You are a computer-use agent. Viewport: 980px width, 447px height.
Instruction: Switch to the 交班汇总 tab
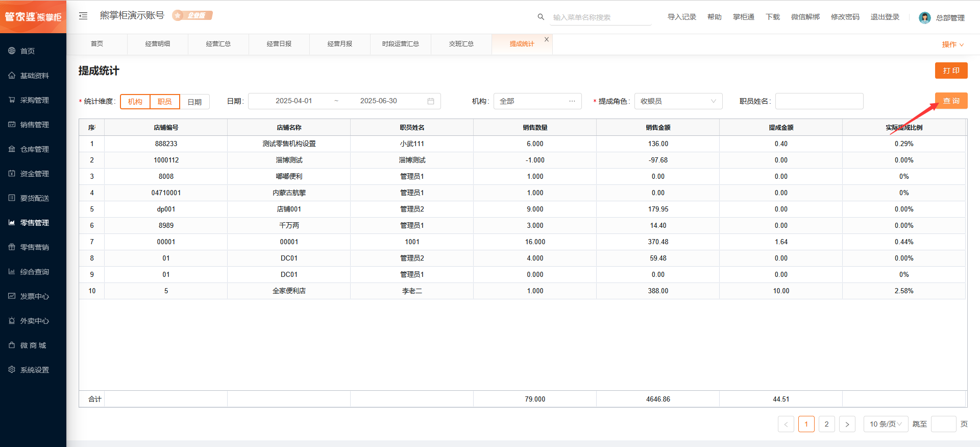(x=461, y=44)
